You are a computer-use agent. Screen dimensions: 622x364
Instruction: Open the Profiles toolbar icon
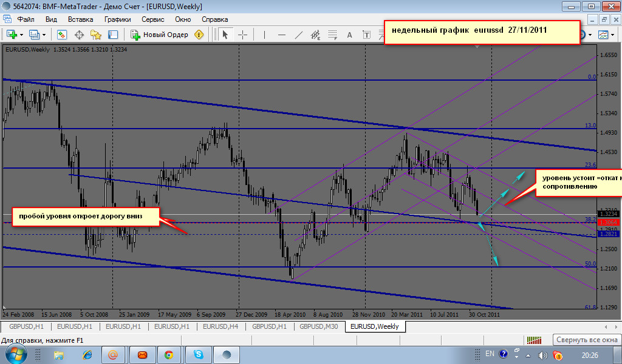coord(35,35)
